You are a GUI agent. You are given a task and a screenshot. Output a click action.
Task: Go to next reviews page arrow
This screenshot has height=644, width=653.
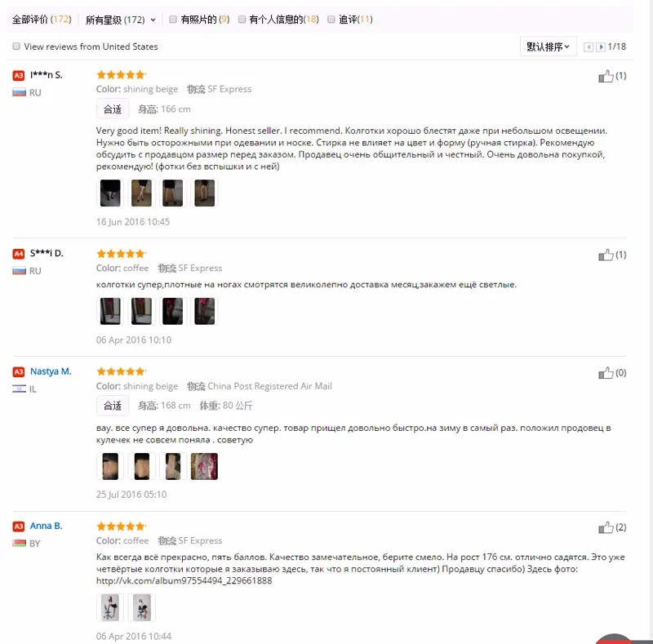601,47
